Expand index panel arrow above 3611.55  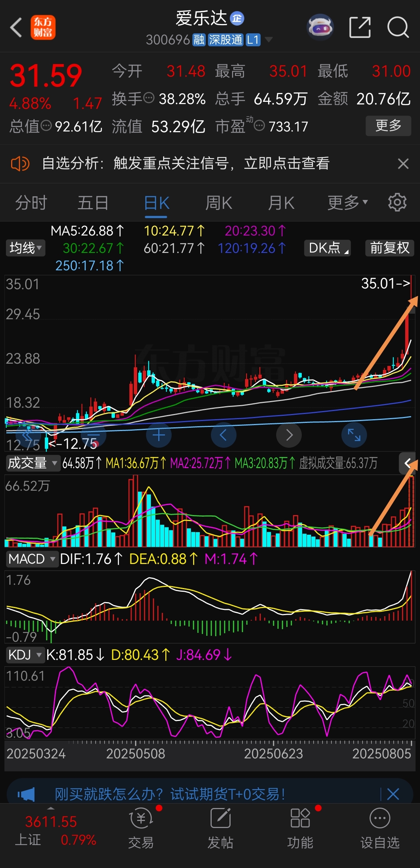[x=51, y=808]
